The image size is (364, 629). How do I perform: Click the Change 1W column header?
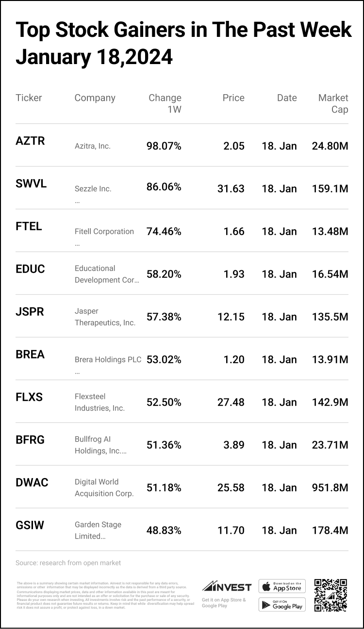(x=165, y=103)
